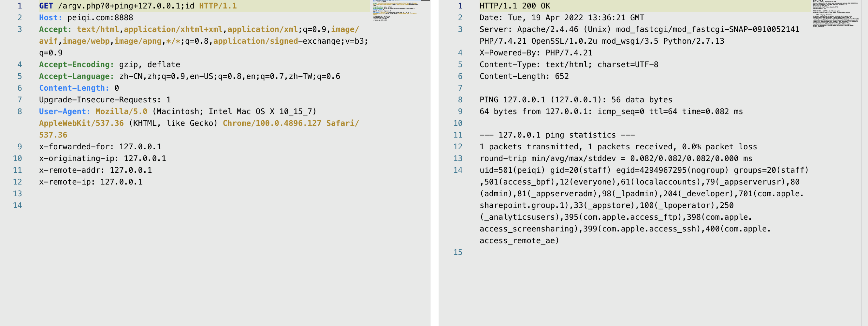The image size is (868, 326).
Task: Click the request pane vertical scrollbar
Action: (426, 163)
